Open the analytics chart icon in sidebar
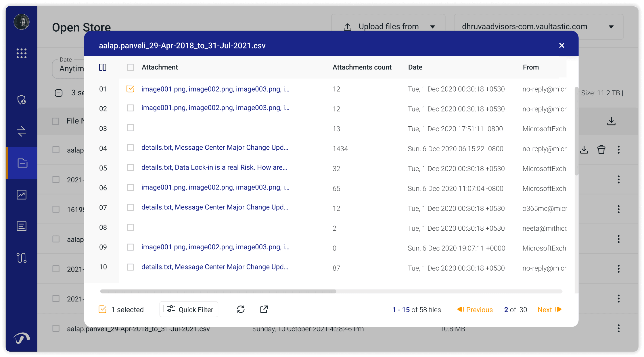Viewport: 644px width, 357px height. pyautogui.click(x=22, y=195)
